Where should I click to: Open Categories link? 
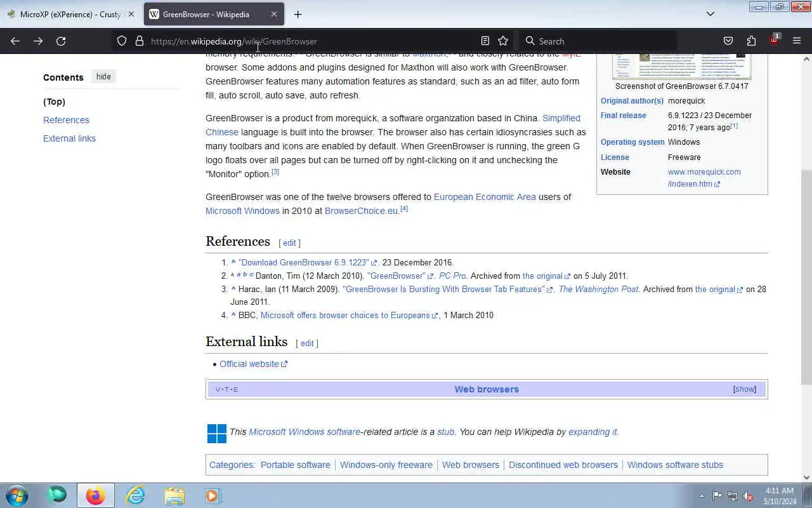point(232,465)
